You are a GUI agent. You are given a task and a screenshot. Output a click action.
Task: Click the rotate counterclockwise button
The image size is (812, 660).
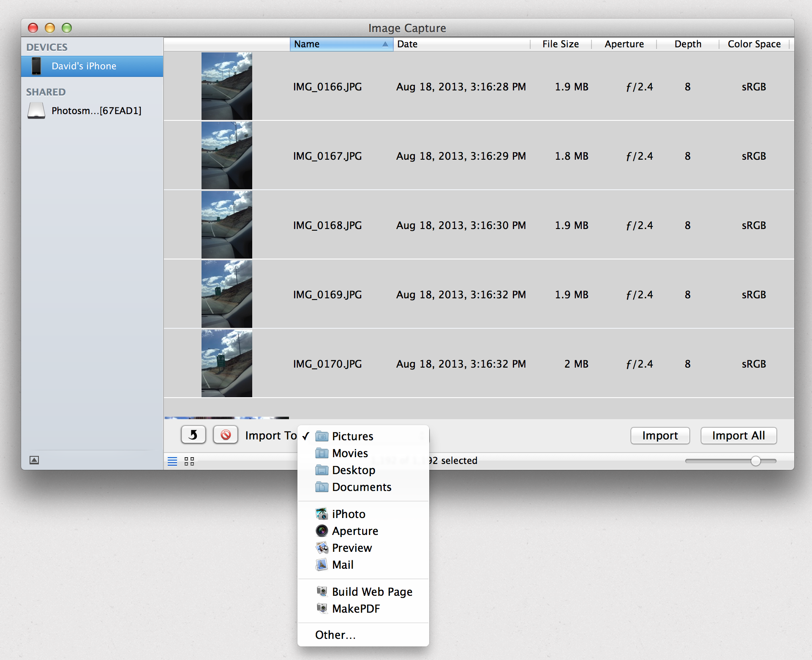click(193, 435)
